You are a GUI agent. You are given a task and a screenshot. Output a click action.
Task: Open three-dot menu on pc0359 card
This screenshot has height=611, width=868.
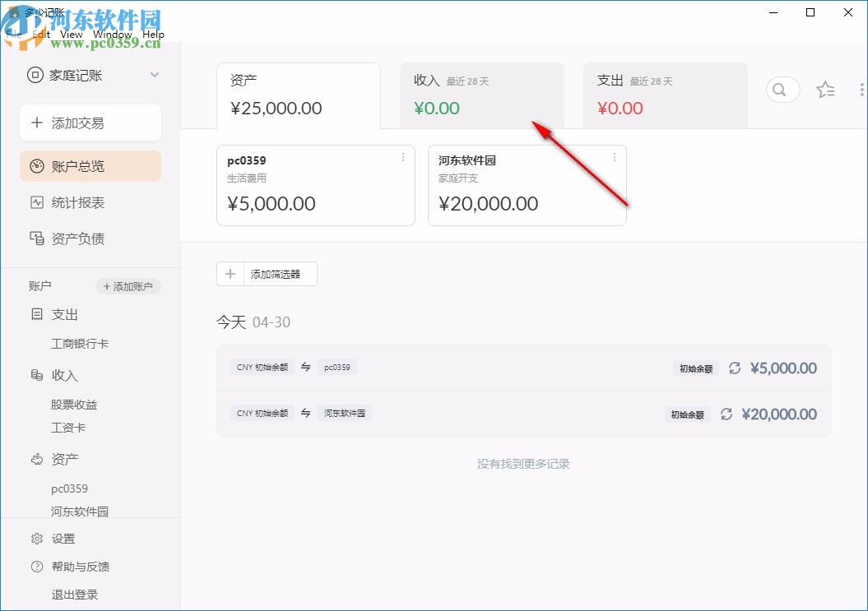pyautogui.click(x=403, y=158)
